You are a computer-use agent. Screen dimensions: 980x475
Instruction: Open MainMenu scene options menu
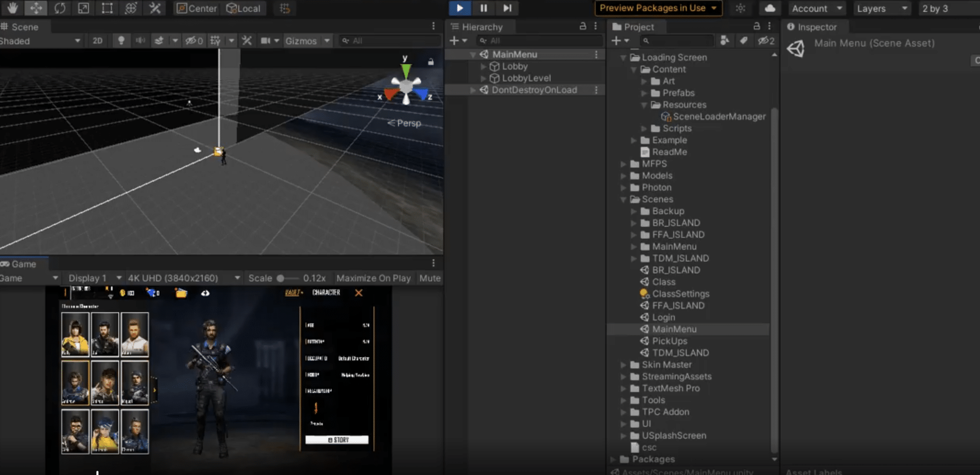[x=596, y=55]
